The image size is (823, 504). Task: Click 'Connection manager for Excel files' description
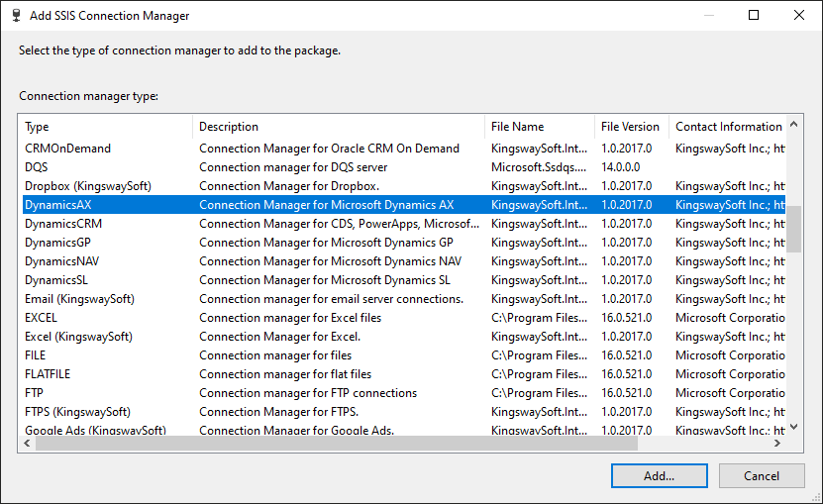click(290, 318)
